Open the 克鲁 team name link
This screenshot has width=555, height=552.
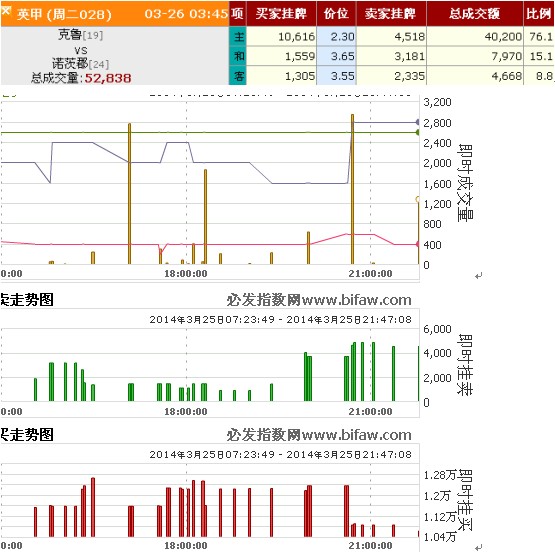pyautogui.click(x=70, y=35)
